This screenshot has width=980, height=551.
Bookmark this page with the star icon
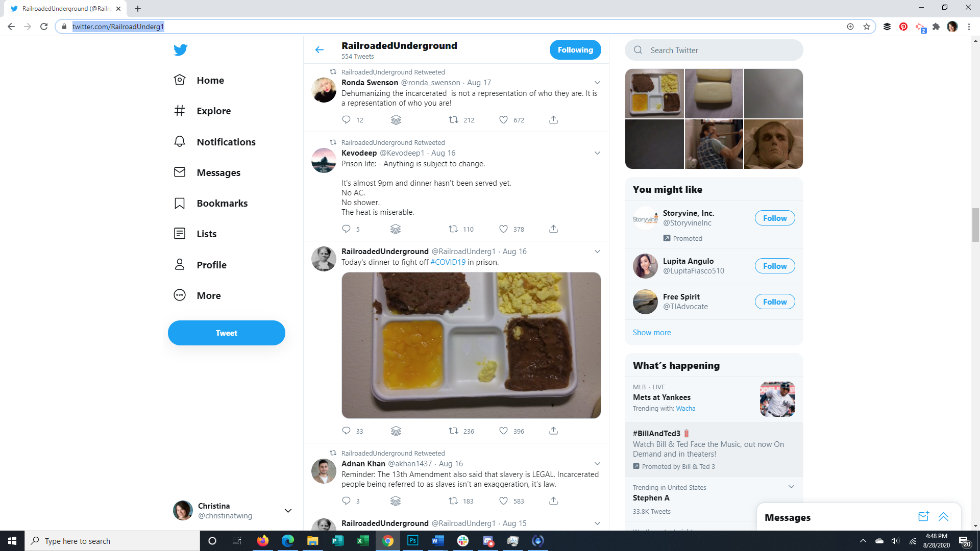coord(867,27)
